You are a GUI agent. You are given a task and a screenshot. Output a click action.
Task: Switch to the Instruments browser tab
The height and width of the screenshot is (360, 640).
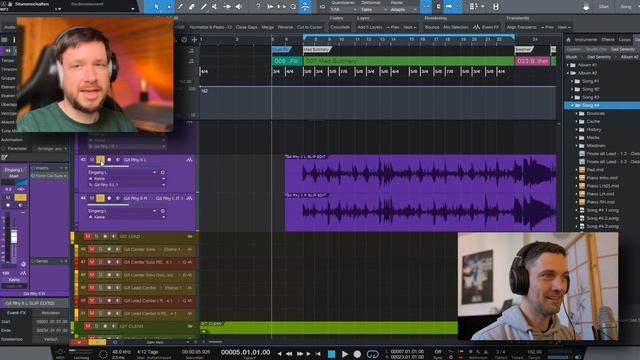tap(586, 40)
